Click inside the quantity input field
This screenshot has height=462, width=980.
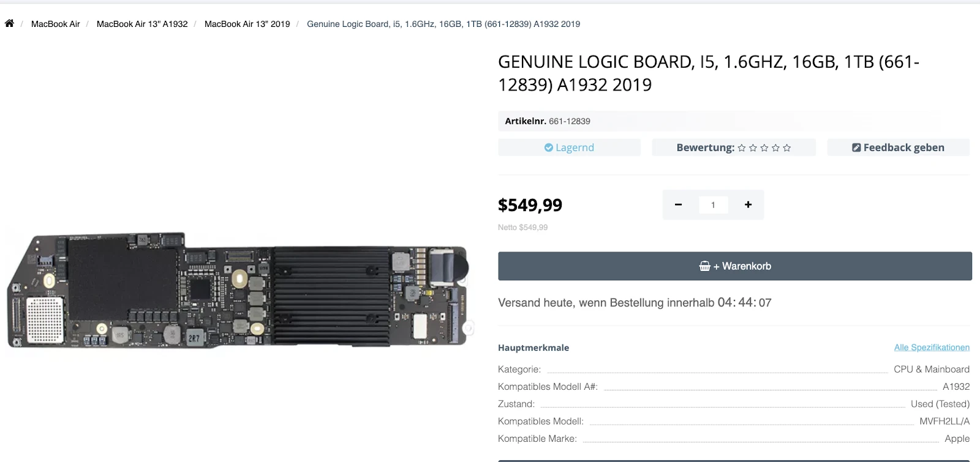pyautogui.click(x=713, y=205)
